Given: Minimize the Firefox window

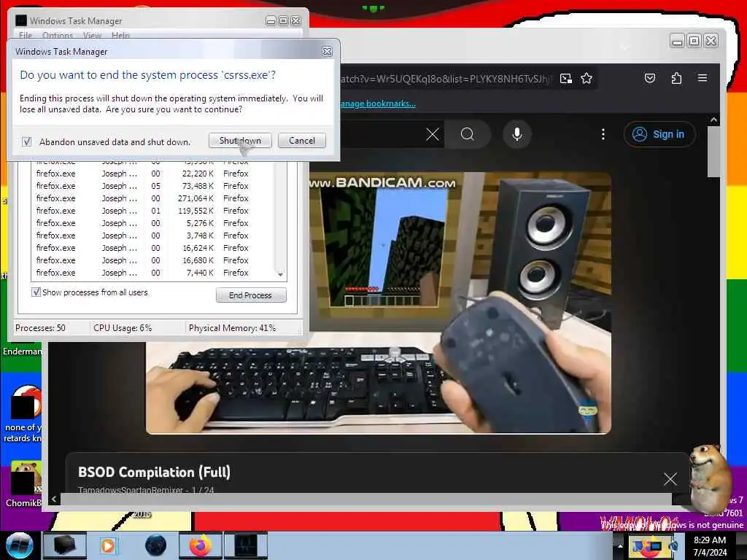Looking at the screenshot, I should [x=677, y=41].
